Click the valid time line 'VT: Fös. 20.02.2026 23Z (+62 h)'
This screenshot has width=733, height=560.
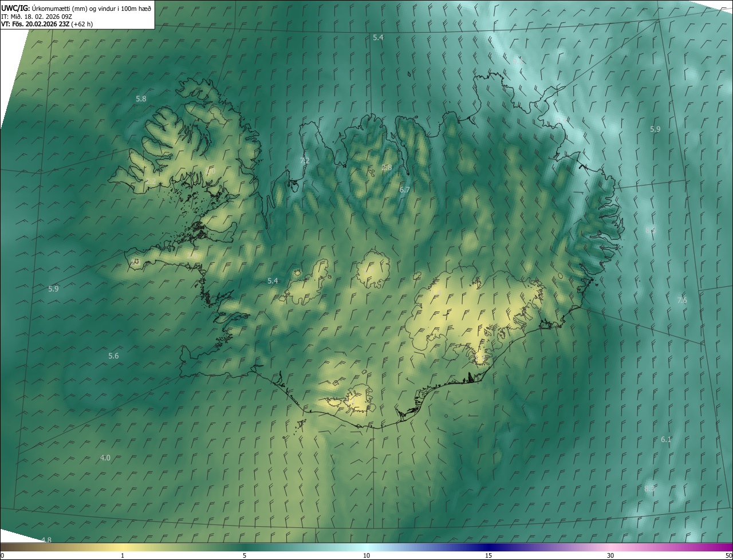point(47,24)
